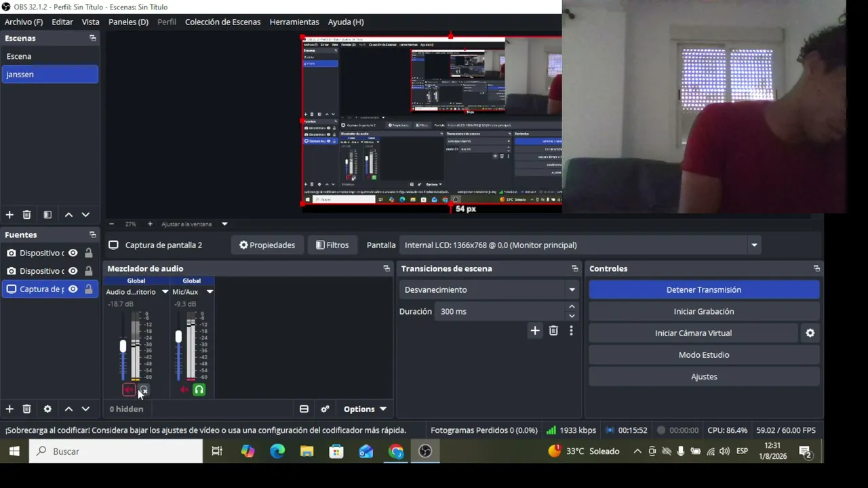Move the scene up with the Escenas arrow

pos(68,215)
